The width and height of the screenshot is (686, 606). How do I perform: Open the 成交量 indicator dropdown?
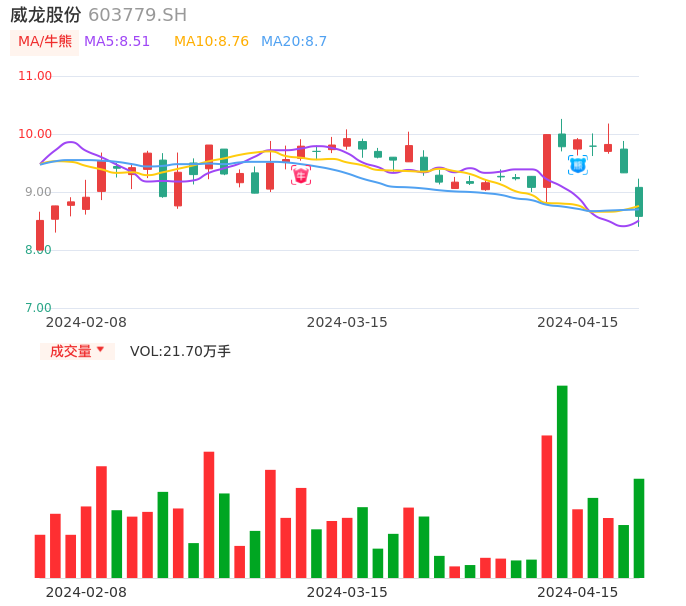tap(77, 351)
